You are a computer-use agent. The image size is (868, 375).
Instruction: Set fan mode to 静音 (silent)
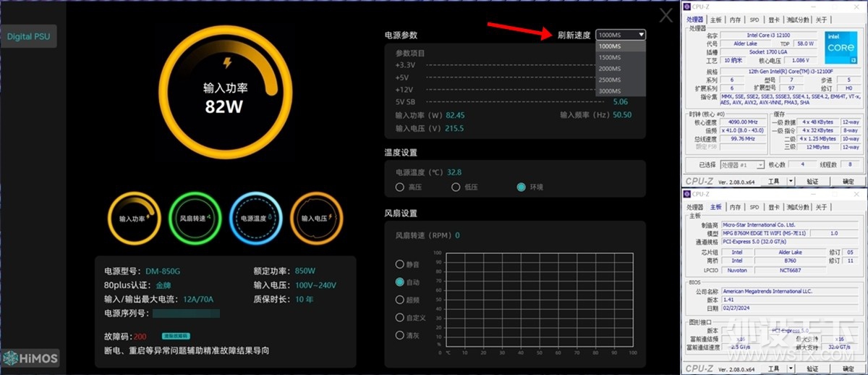pyautogui.click(x=399, y=264)
